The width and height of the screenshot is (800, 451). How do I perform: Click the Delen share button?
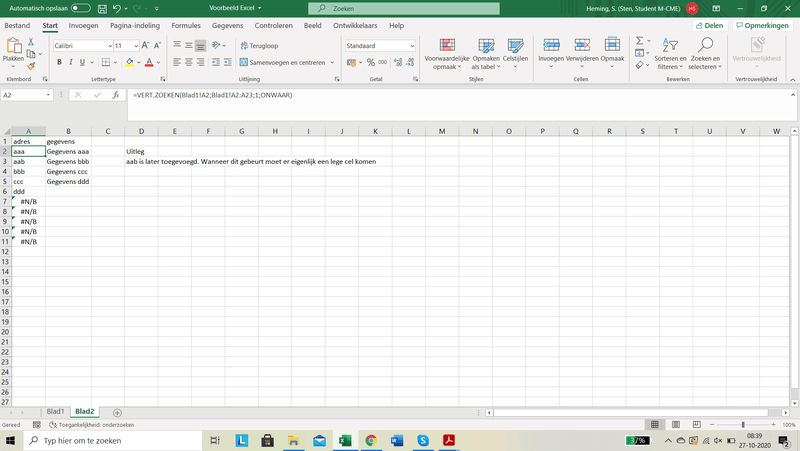pos(708,25)
